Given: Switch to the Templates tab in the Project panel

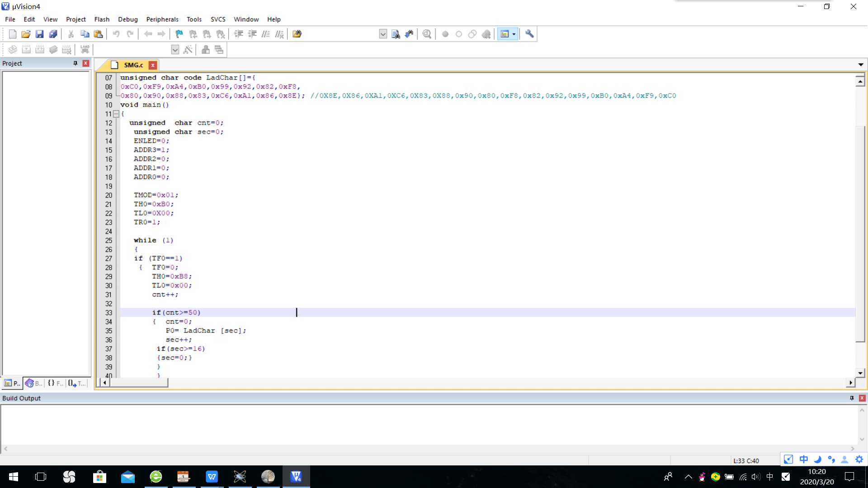Looking at the screenshot, I should coord(77,383).
